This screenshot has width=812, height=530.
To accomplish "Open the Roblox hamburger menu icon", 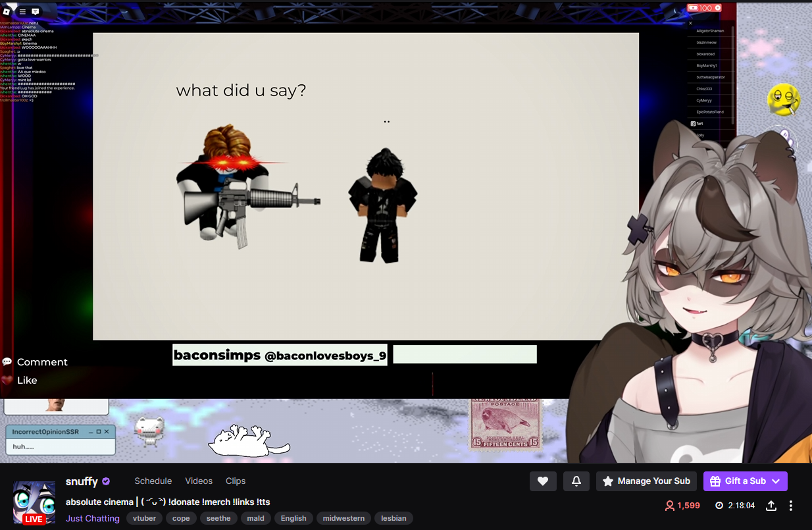I will click(x=22, y=11).
